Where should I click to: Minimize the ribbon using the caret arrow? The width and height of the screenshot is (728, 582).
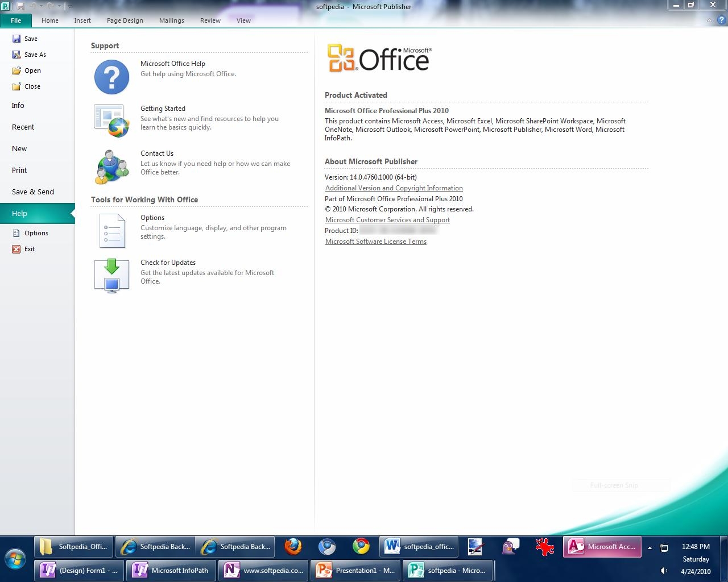(709, 20)
